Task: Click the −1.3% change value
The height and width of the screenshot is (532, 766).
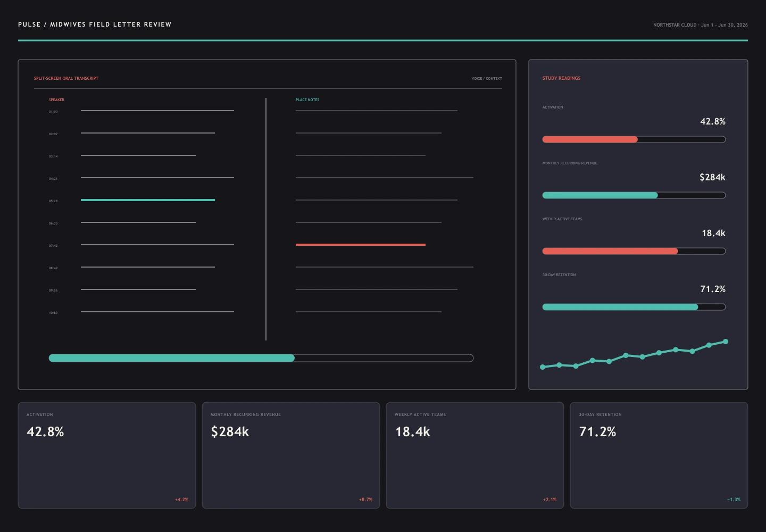Action: pyautogui.click(x=734, y=500)
